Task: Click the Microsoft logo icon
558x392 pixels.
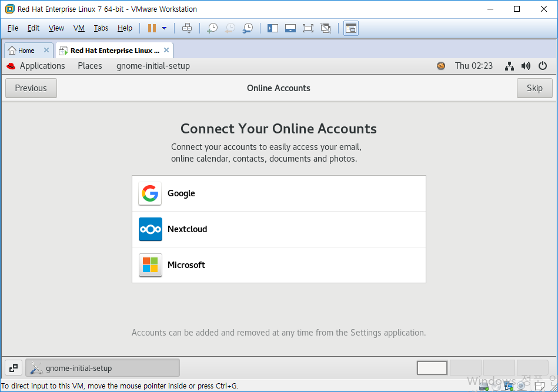Action: point(150,266)
